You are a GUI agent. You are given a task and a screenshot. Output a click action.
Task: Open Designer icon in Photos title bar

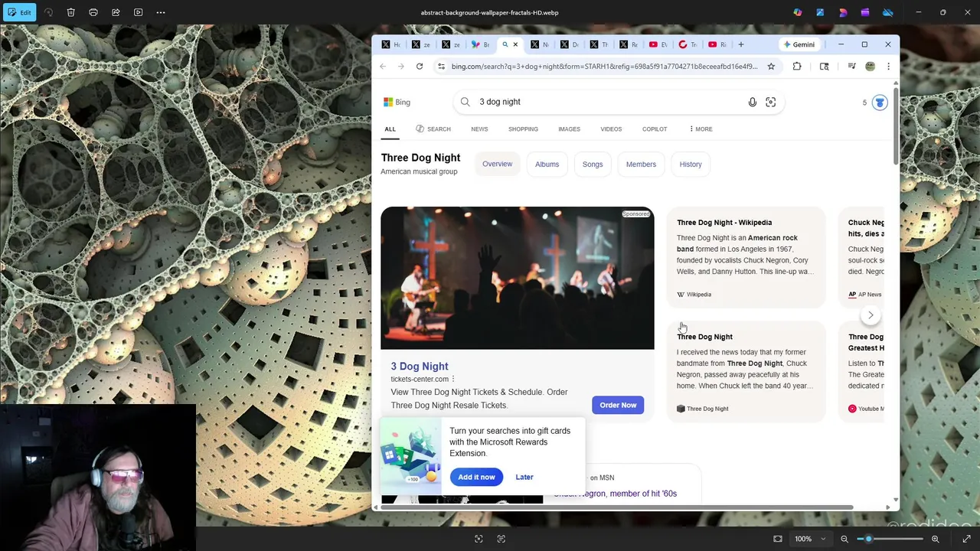click(843, 12)
